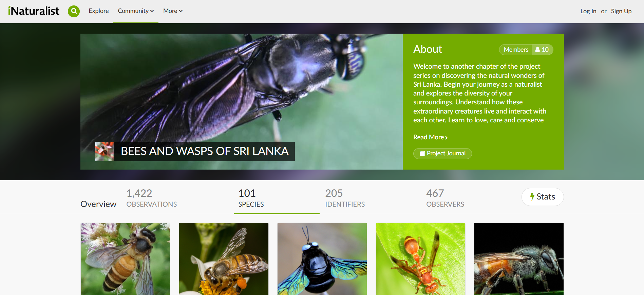Open the iNaturalist home logo
Image resolution: width=644 pixels, height=295 pixels.
[34, 11]
